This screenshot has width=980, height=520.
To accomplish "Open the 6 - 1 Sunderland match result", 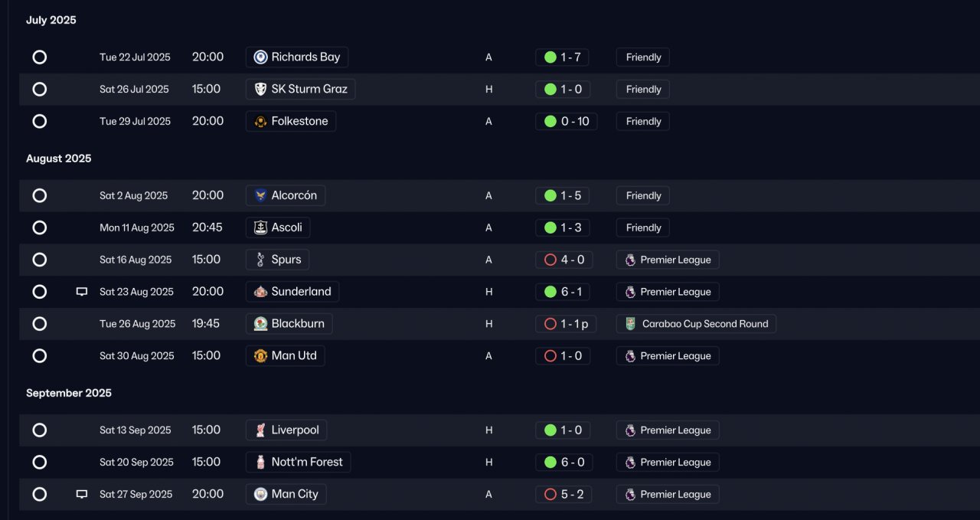I will tap(563, 292).
